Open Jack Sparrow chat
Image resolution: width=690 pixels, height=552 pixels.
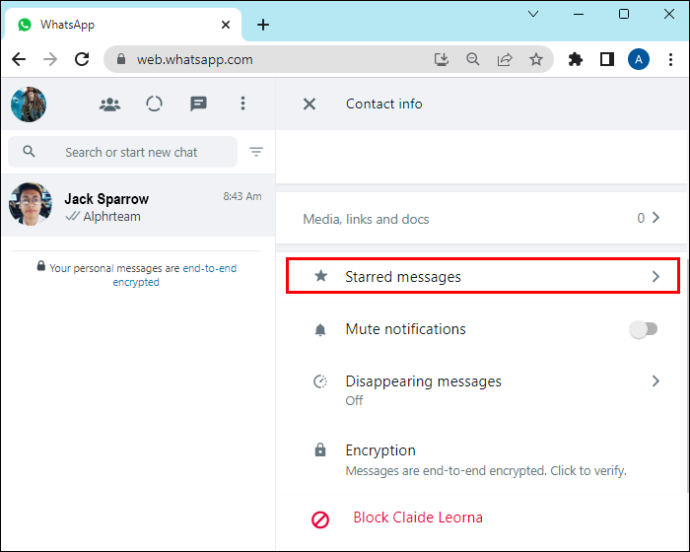(x=138, y=205)
